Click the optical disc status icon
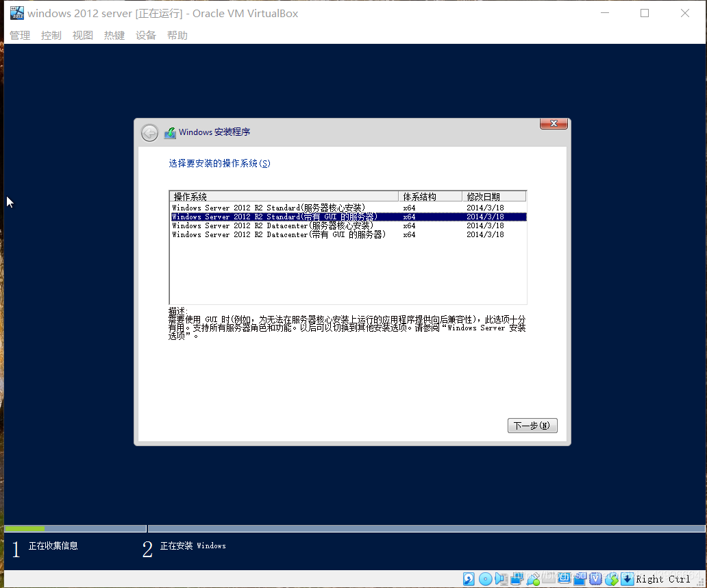The image size is (707, 588). [x=486, y=579]
